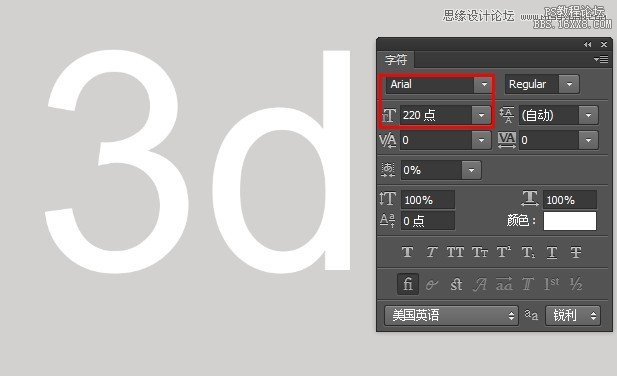Click the Underline text icon
Image resolution: width=617 pixels, height=376 pixels.
(x=552, y=253)
